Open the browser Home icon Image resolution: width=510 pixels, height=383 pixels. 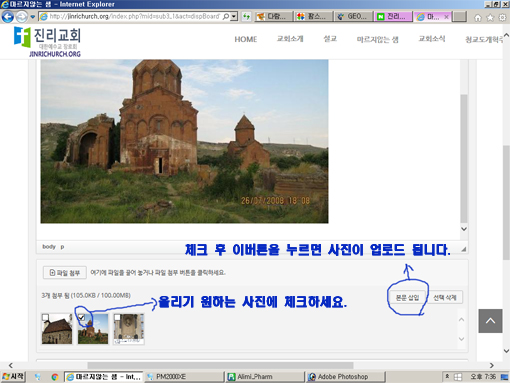pos(478,17)
